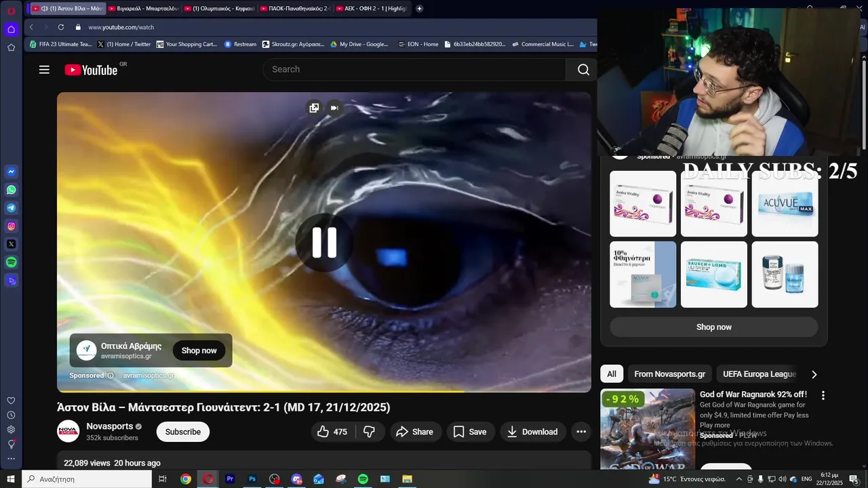Open the popup player icon above the video

314,108
